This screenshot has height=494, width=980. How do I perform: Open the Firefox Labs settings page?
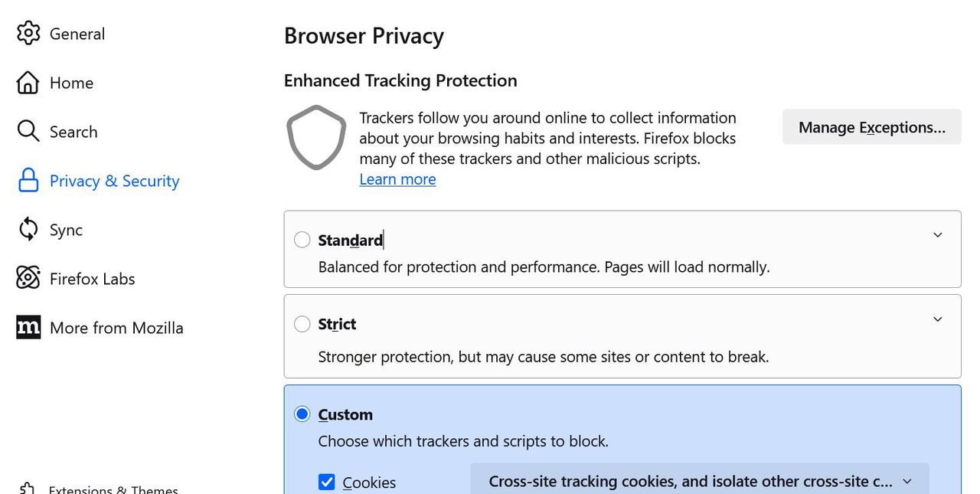click(92, 279)
